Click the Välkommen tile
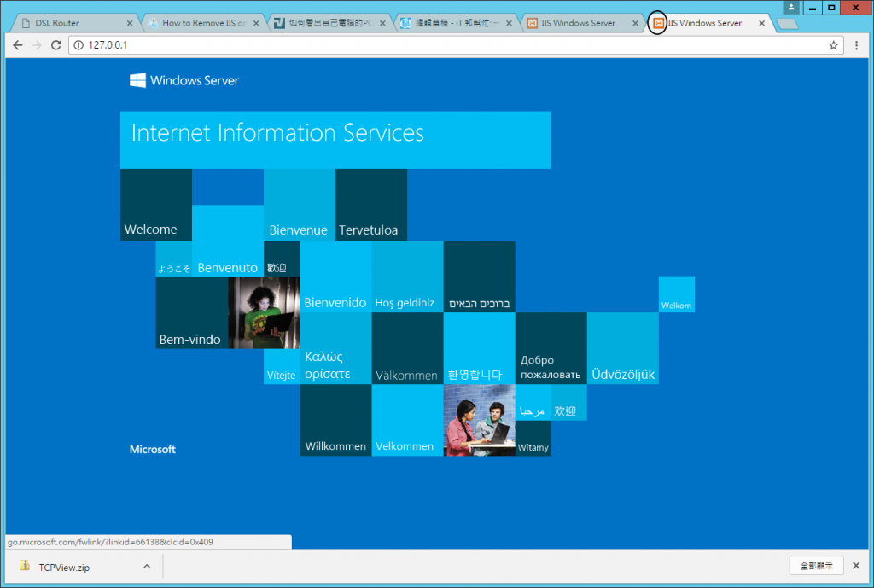 (x=407, y=348)
